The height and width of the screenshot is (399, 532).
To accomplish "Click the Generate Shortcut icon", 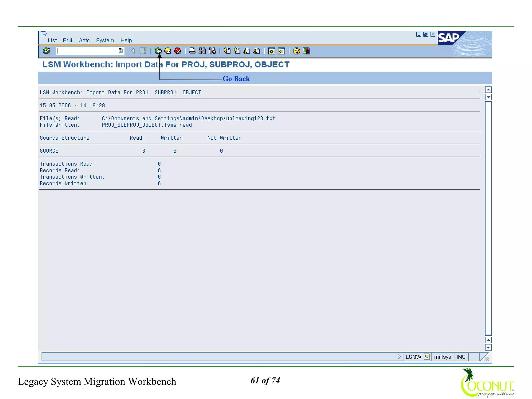I will pyautogui.click(x=281, y=51).
